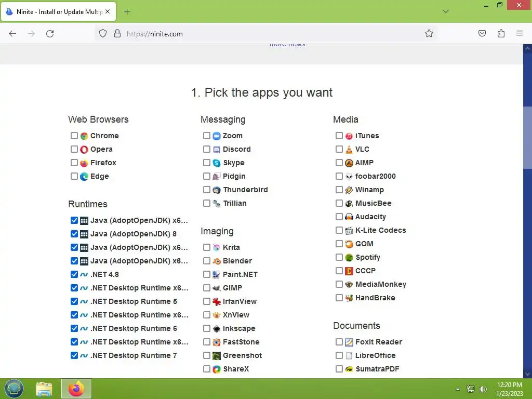Click the CCCP icon
Viewport: 532px width, 399px height.
click(349, 271)
